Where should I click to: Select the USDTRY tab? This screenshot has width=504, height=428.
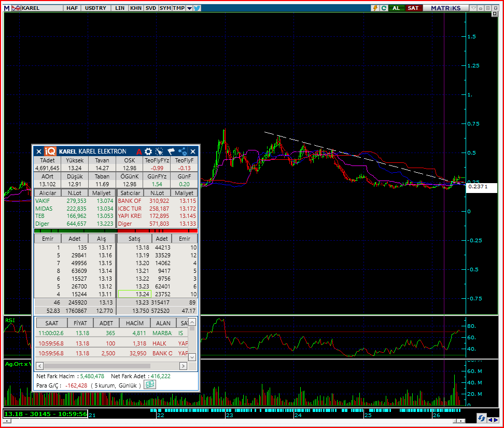[95, 8]
